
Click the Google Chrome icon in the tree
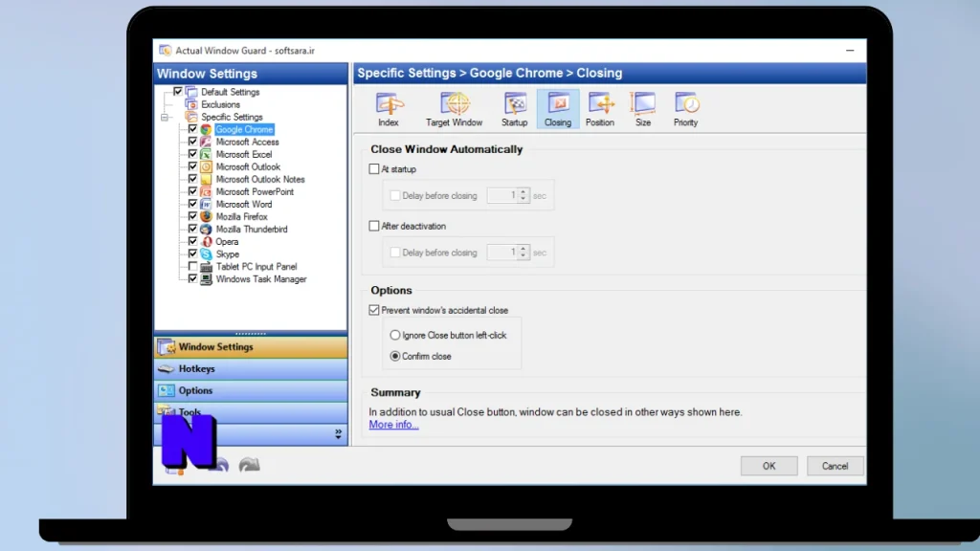click(x=206, y=129)
